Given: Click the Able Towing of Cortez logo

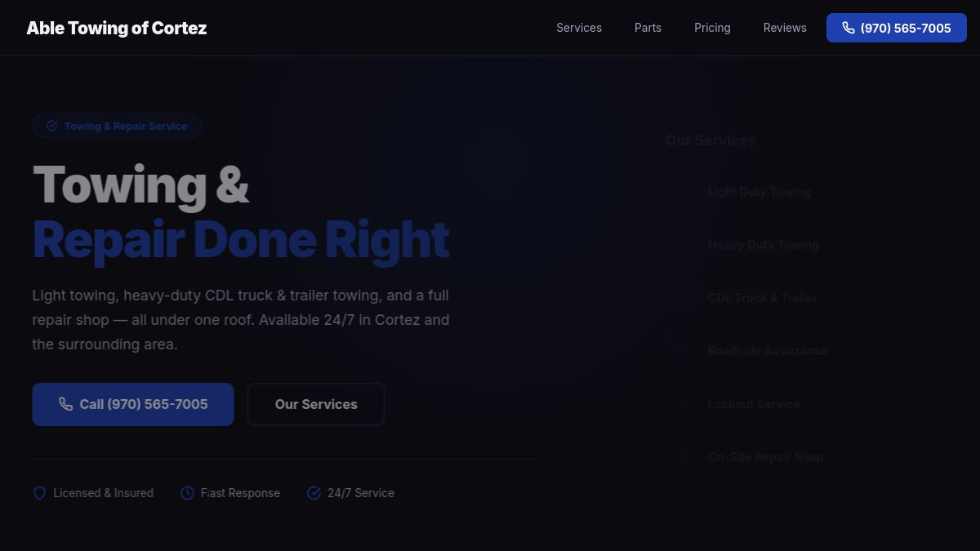Looking at the screenshot, I should (x=117, y=28).
